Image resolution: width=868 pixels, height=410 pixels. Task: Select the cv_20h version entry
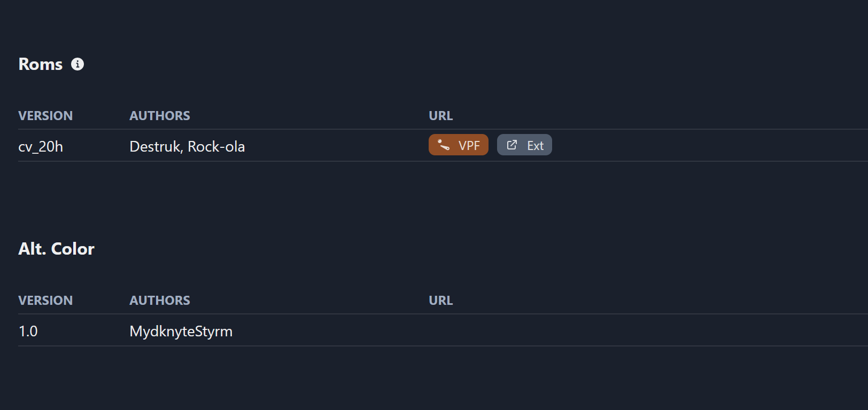click(x=42, y=146)
